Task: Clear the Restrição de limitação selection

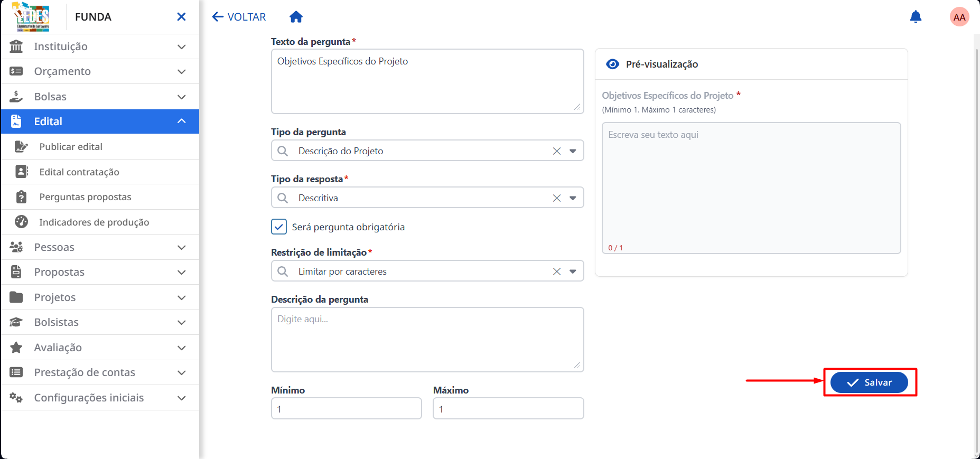Action: (x=557, y=271)
